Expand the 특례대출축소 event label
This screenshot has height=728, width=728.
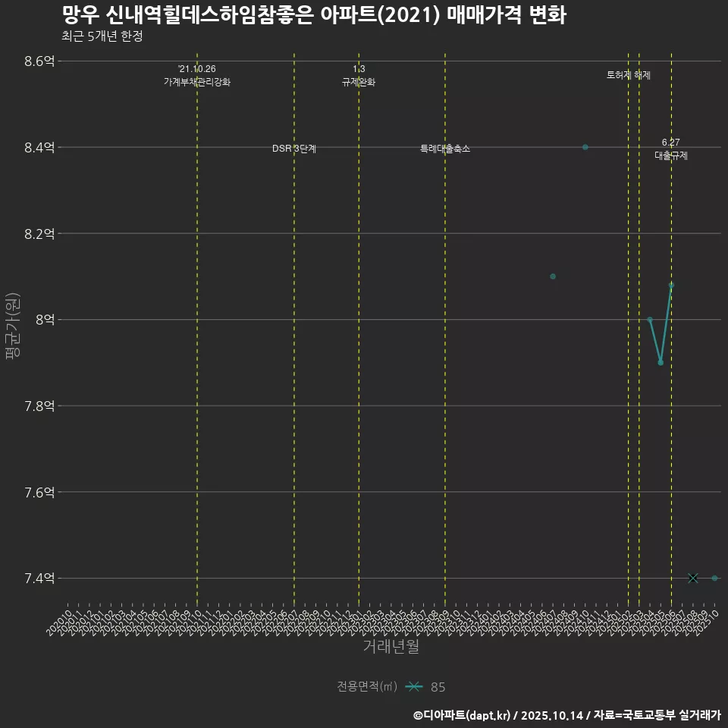tap(445, 149)
